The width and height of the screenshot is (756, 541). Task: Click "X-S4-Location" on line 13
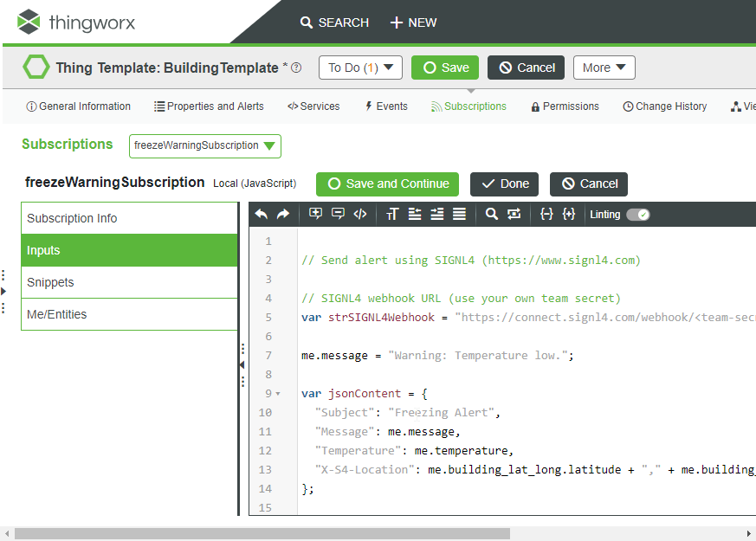[x=364, y=470]
